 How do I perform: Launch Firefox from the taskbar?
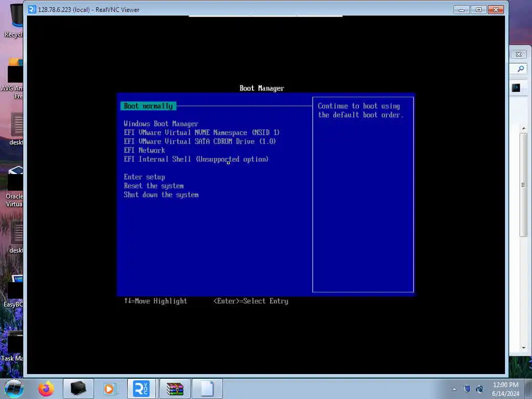(46, 389)
